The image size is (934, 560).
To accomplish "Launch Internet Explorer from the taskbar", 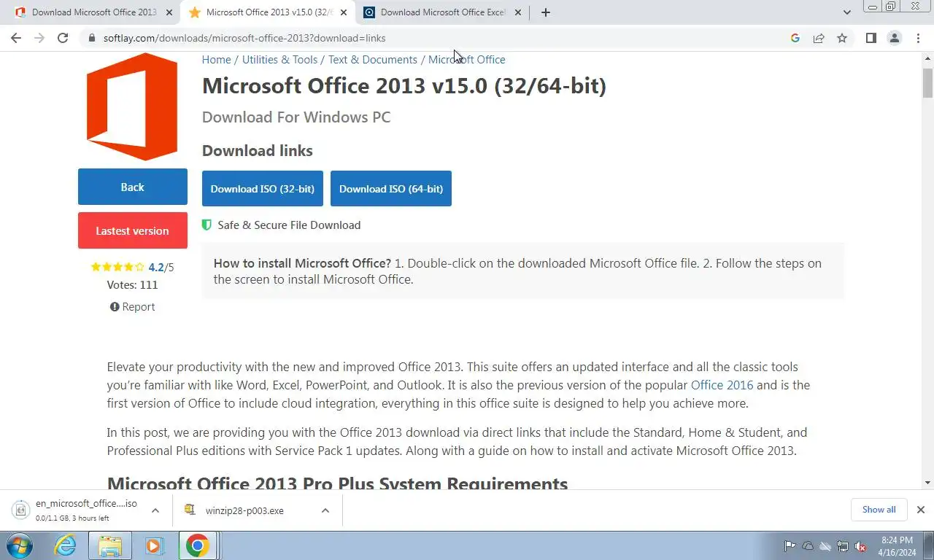I will (66, 545).
